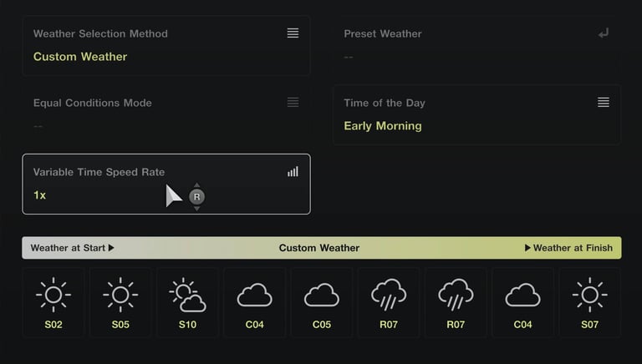Select the S02 sunny weather slot

[x=53, y=302]
